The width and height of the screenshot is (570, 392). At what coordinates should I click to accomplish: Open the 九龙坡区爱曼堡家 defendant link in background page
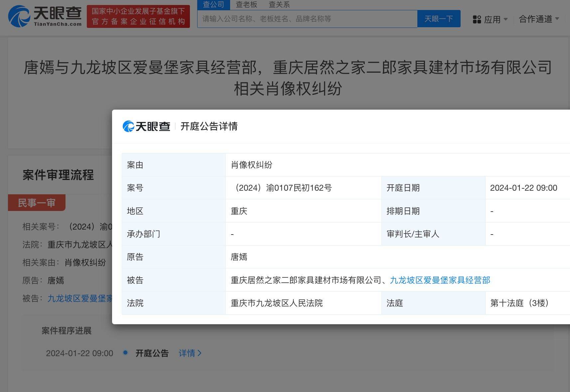(x=80, y=298)
